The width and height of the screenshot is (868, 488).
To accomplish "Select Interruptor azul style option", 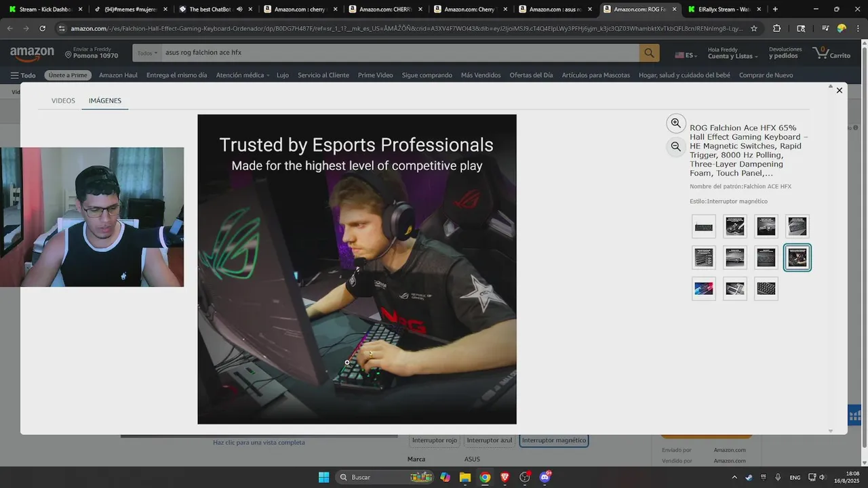I will point(489,441).
